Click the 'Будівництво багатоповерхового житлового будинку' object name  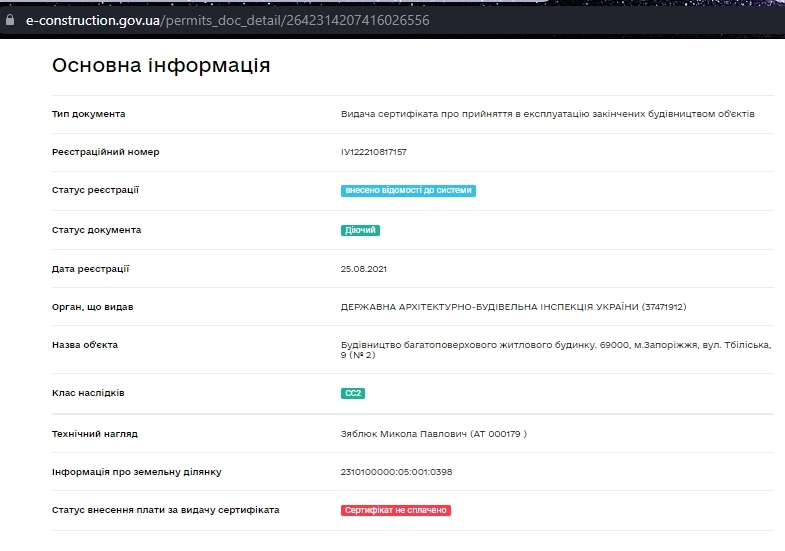[x=556, y=350]
